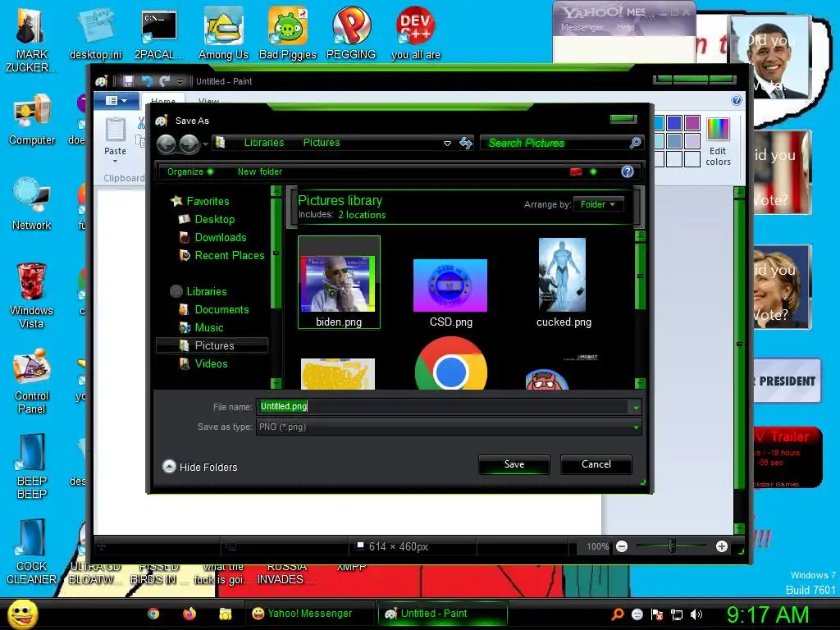Open the smiley Start button

(x=22, y=614)
